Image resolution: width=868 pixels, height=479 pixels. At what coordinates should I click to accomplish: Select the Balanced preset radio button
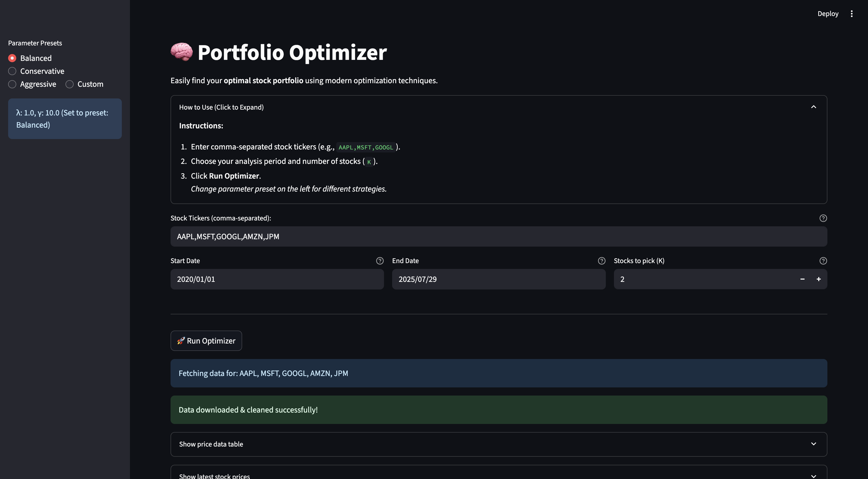(12, 58)
